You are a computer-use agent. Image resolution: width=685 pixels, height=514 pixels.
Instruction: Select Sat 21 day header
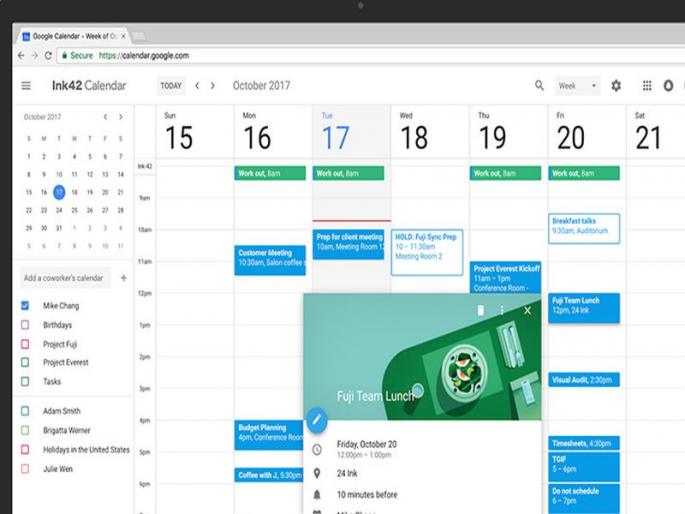click(648, 131)
